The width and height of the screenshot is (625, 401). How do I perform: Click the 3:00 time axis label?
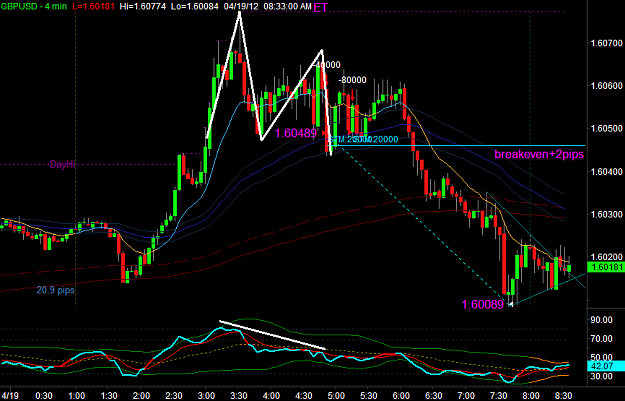pos(206,395)
